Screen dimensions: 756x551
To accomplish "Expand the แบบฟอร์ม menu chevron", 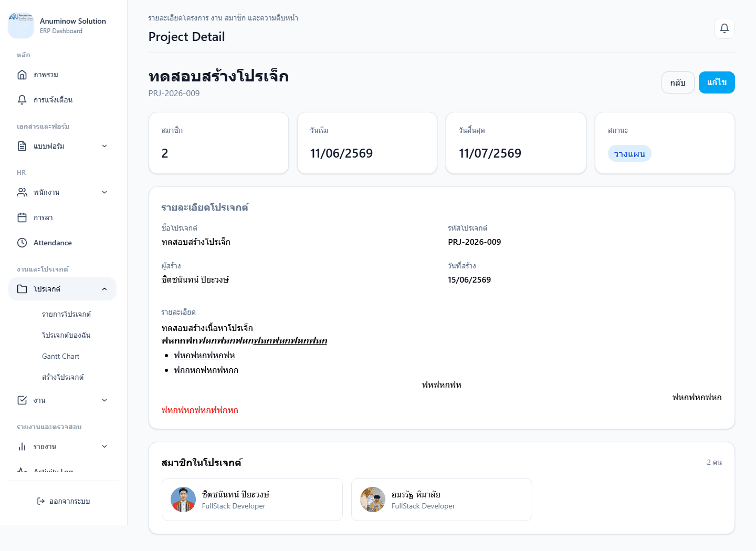I will pyautogui.click(x=104, y=146).
